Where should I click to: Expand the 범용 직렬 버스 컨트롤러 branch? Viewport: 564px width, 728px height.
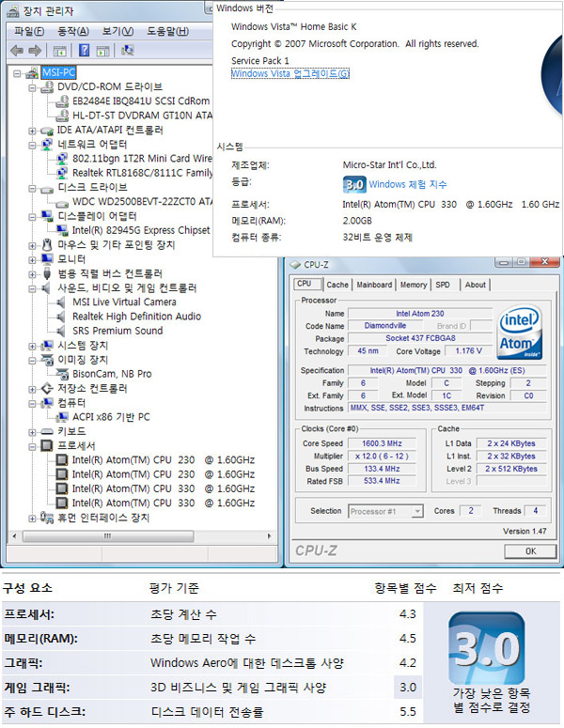tap(32, 274)
